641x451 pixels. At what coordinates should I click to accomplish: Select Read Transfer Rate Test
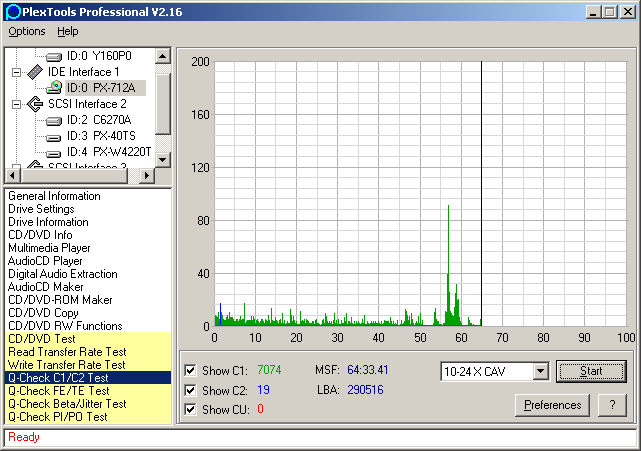point(88,352)
